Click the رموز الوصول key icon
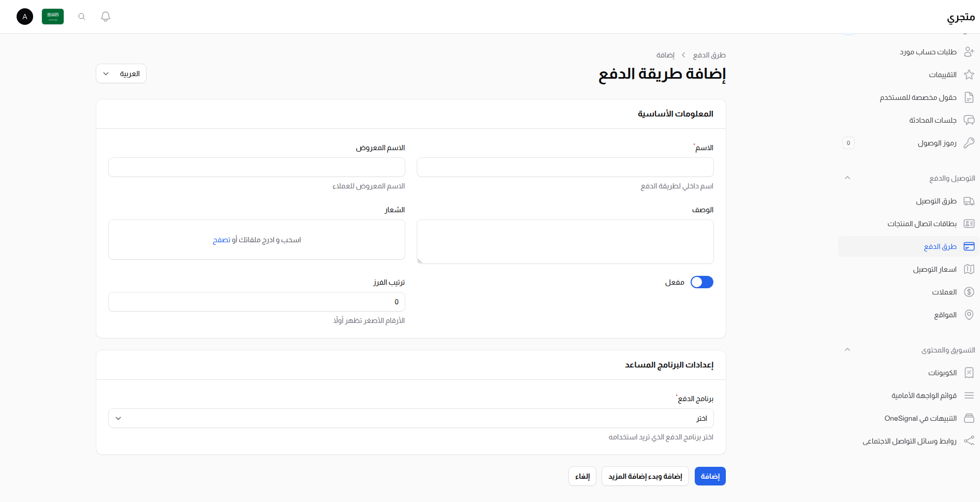The image size is (980, 502). (969, 143)
